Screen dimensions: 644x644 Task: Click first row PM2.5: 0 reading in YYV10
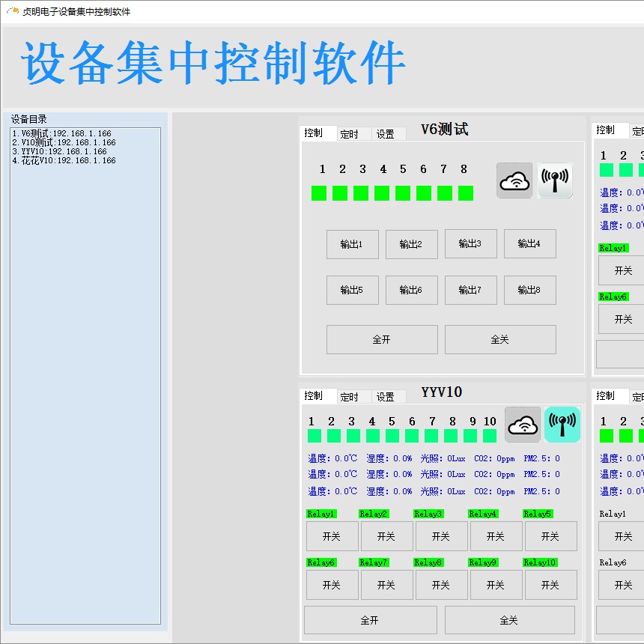coord(541,458)
